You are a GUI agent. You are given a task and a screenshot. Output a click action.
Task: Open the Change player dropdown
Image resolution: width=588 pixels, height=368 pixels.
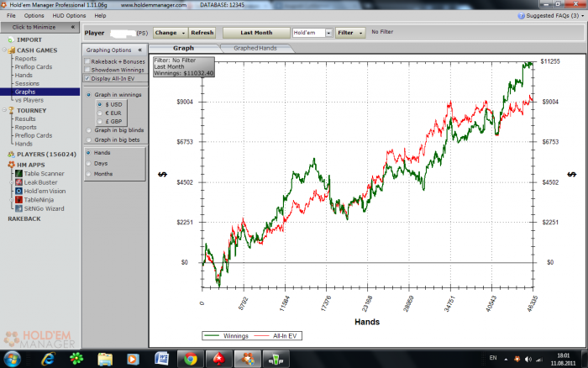pyautogui.click(x=171, y=33)
